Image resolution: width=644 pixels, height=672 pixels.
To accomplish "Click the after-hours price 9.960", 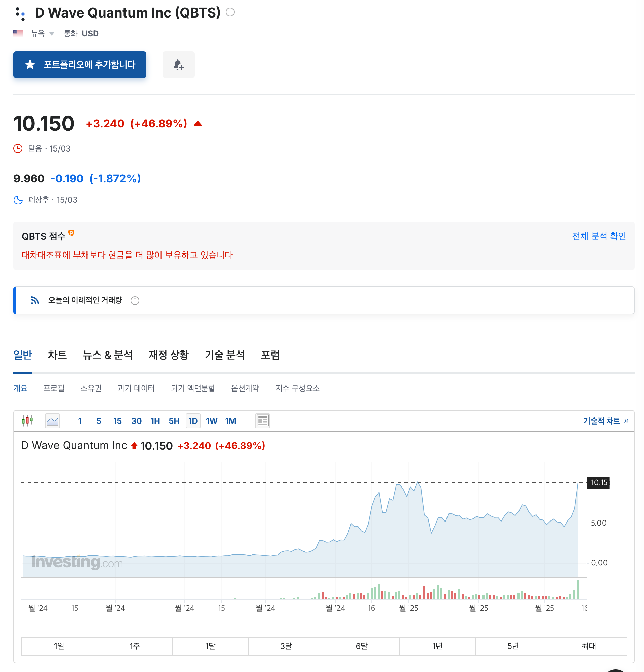I will (x=29, y=179).
